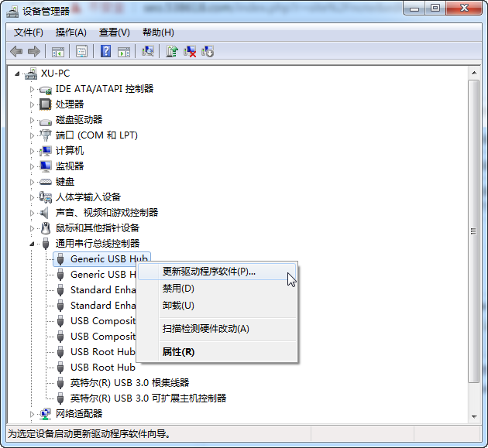This screenshot has width=488, height=448.
Task: Expand the 计算机 node
Action: click(32, 151)
